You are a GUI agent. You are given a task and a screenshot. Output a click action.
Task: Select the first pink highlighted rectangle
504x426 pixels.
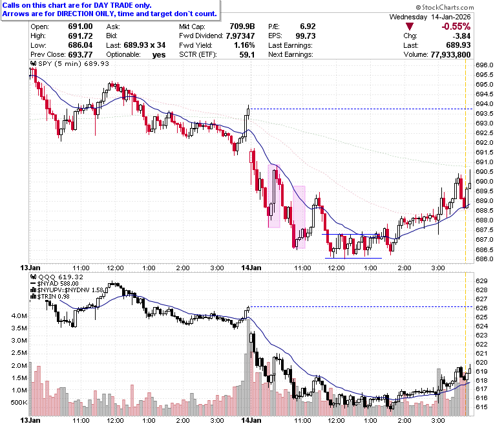pos(274,196)
